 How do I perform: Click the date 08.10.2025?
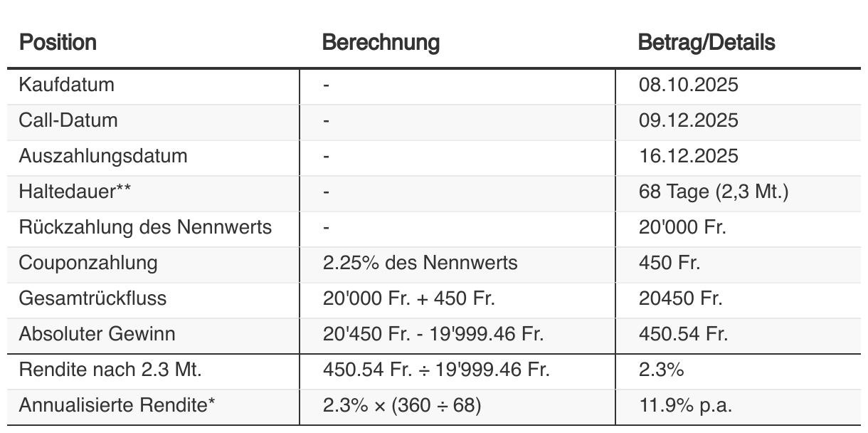coord(688,85)
